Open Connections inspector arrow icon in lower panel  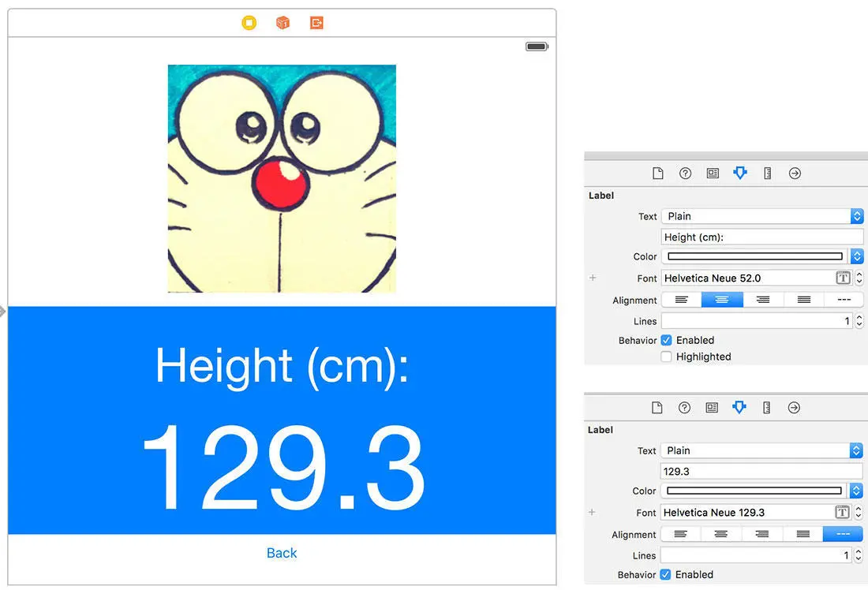tap(794, 408)
